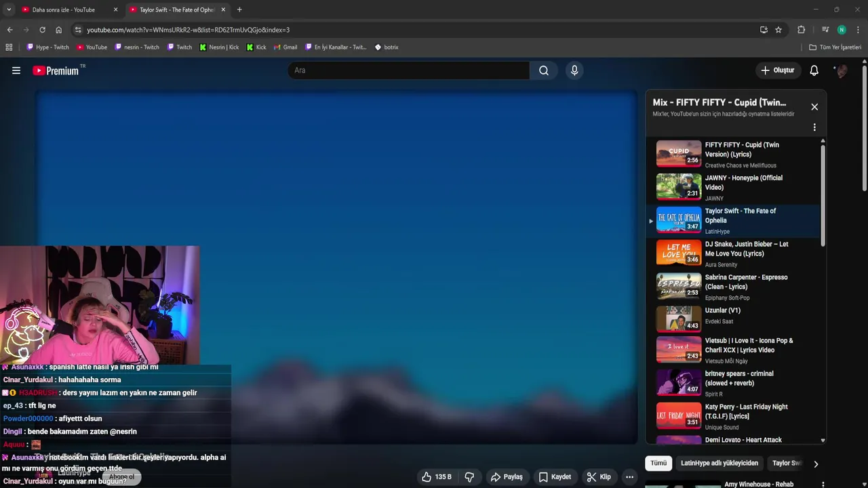The image size is (868, 488).
Task: Select LatinHype adlı yükleyiciden chip
Action: tap(719, 464)
